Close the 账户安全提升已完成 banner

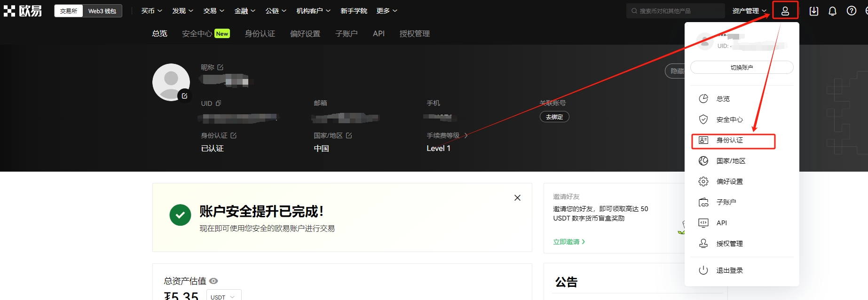[517, 198]
